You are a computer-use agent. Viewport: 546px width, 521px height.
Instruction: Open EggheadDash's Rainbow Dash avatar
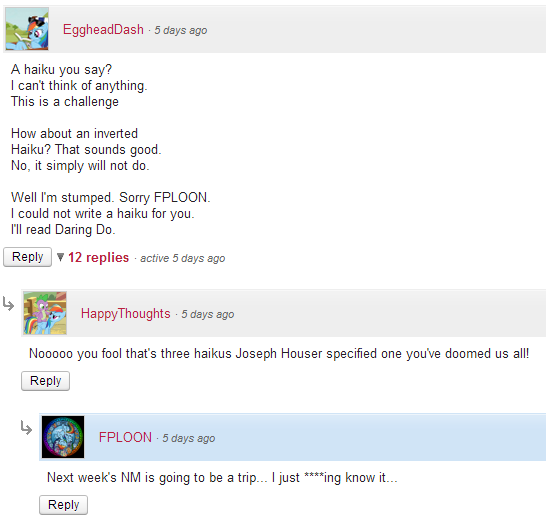point(27,29)
